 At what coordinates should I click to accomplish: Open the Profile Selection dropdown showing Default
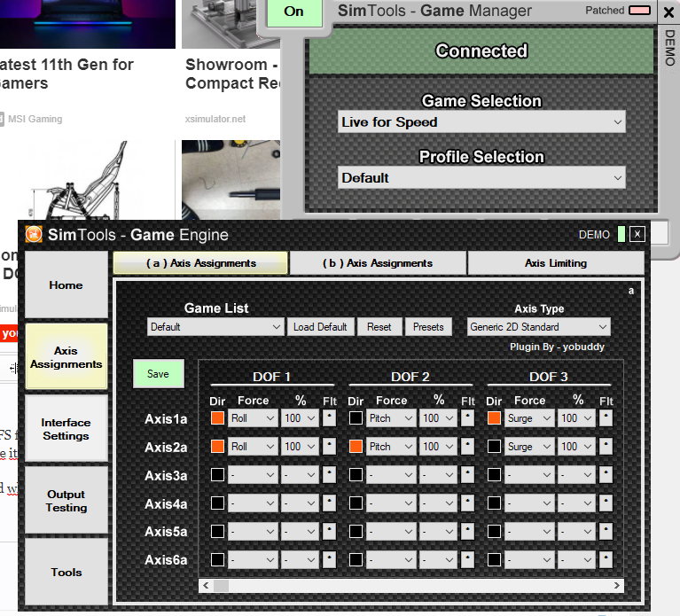click(x=481, y=178)
